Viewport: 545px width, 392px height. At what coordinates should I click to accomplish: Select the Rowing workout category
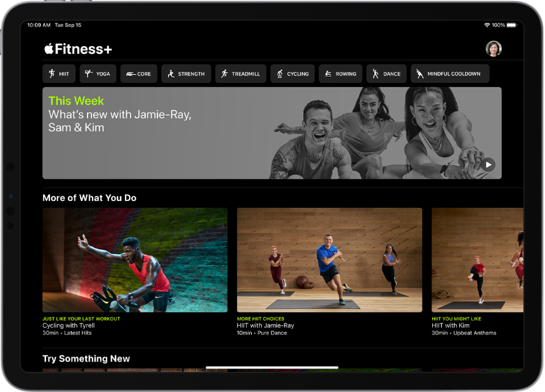(x=341, y=74)
